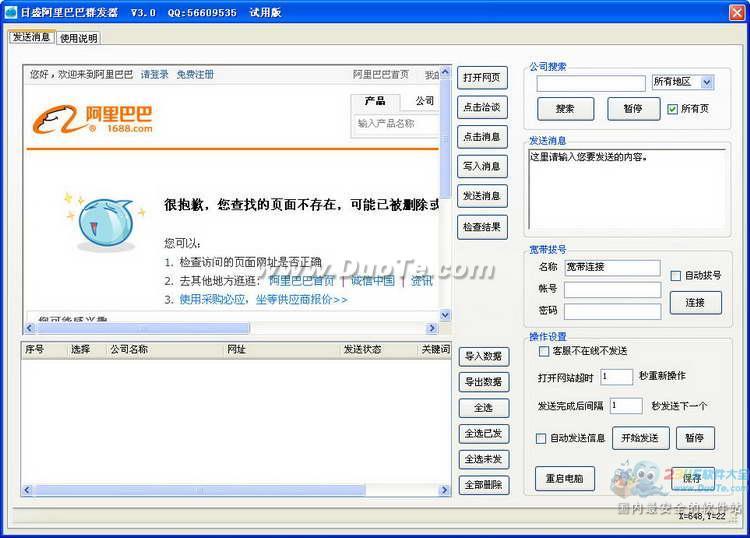This screenshot has width=750, height=538.
Task: Click data table horizontal scrollbar left arrow
Action: [27, 490]
